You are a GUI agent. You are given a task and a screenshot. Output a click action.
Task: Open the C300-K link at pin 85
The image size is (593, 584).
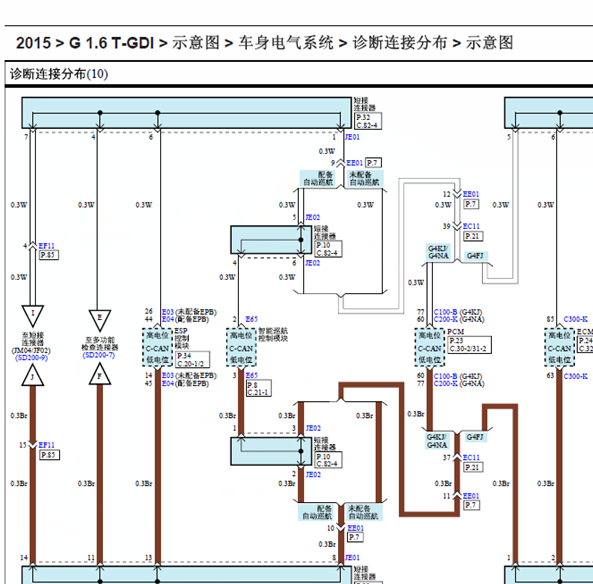576,319
